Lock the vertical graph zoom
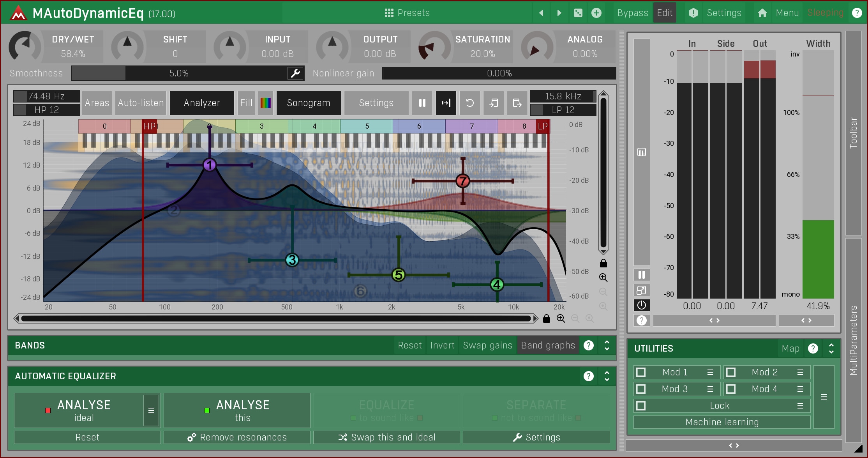 tap(603, 263)
